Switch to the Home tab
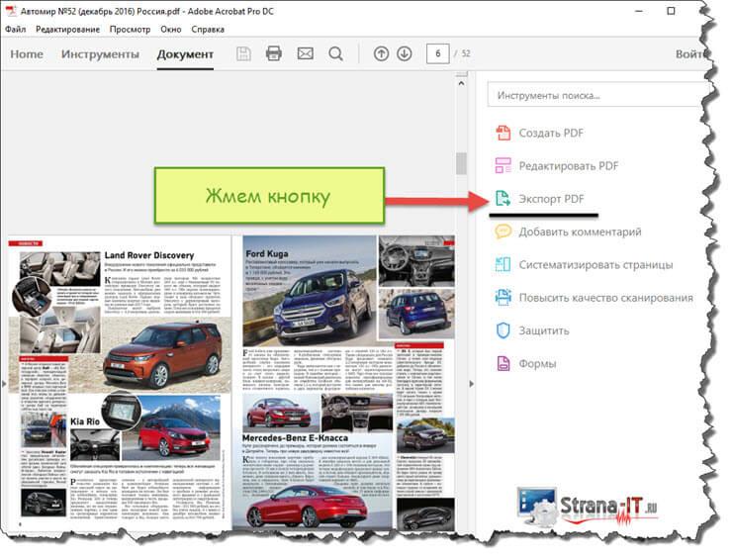The width and height of the screenshot is (732, 560). pyautogui.click(x=27, y=54)
